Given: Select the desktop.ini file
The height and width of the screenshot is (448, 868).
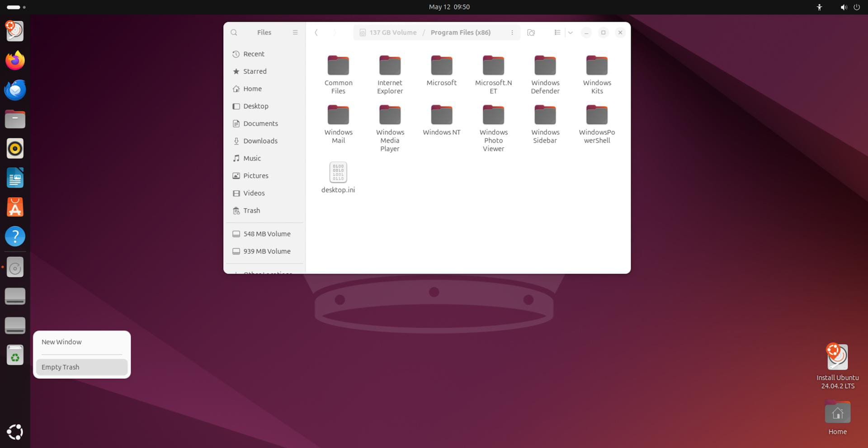Looking at the screenshot, I should pyautogui.click(x=338, y=178).
